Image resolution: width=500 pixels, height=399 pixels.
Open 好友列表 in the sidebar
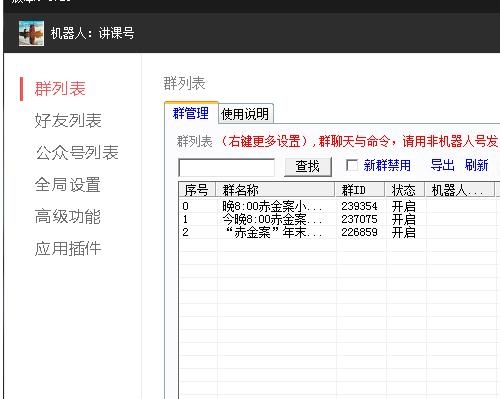pyautogui.click(x=68, y=120)
